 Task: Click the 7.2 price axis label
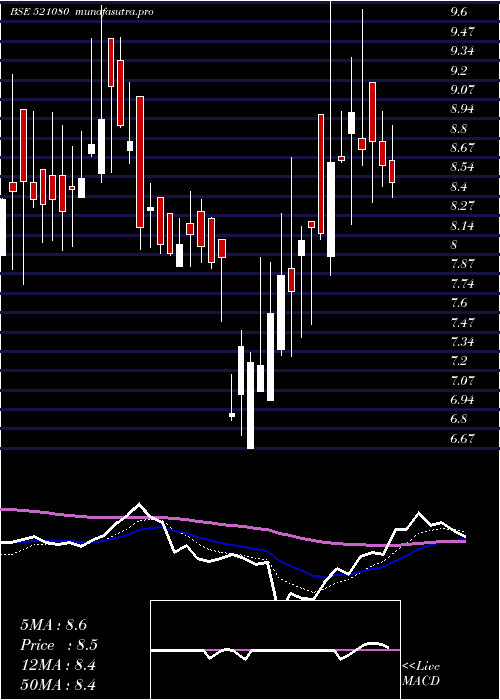pos(459,361)
